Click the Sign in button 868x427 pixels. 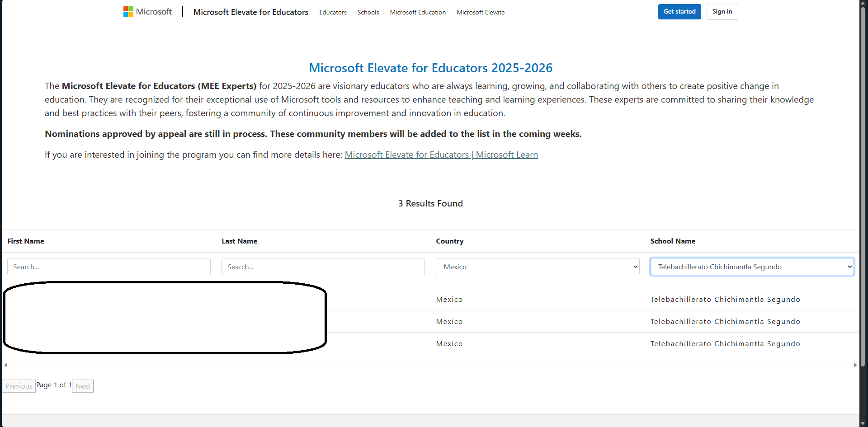(x=722, y=12)
